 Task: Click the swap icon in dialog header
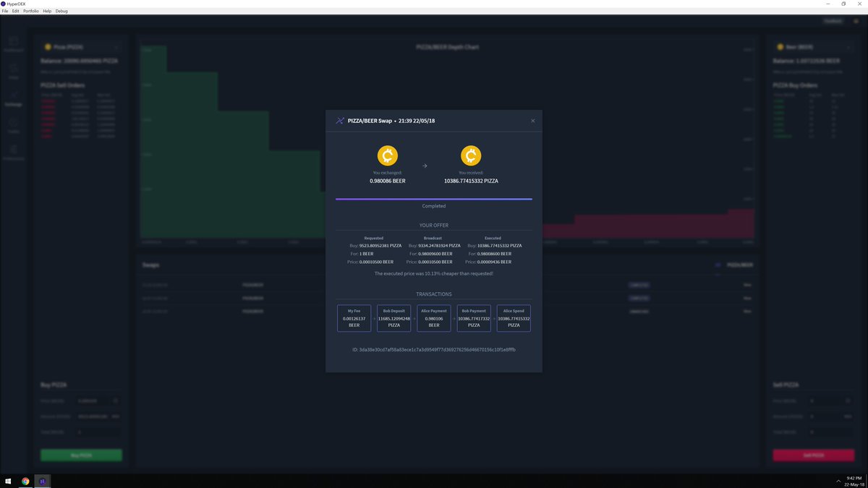340,121
